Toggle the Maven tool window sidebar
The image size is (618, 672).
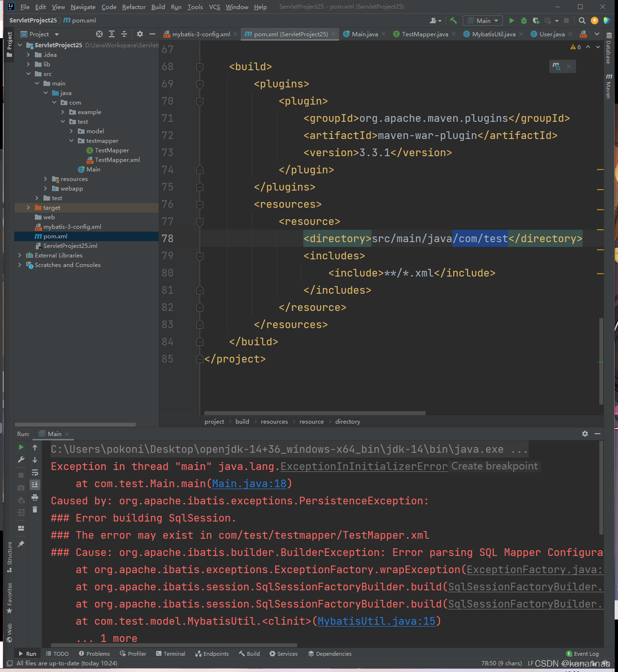click(608, 86)
